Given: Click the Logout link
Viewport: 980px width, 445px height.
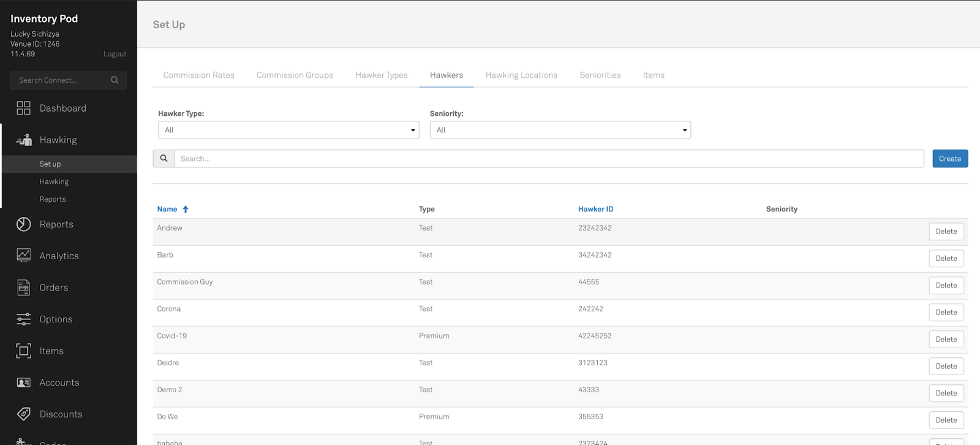Looking at the screenshot, I should tap(115, 54).
